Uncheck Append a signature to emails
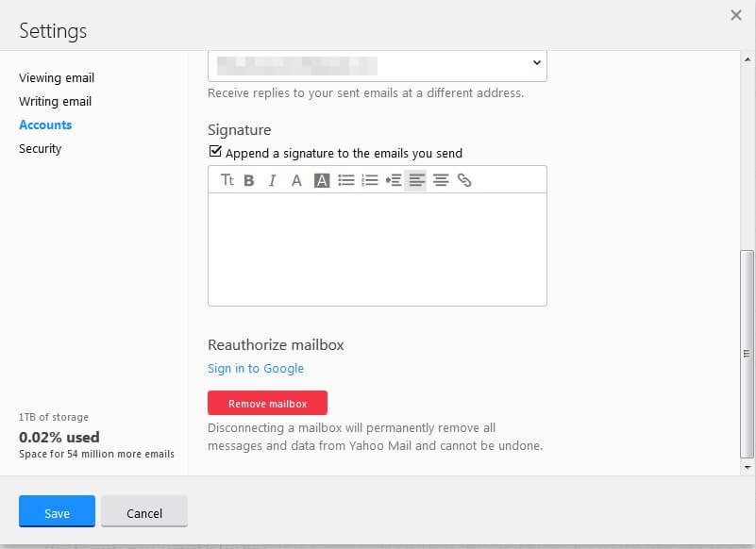The height and width of the screenshot is (549, 756). [x=215, y=151]
